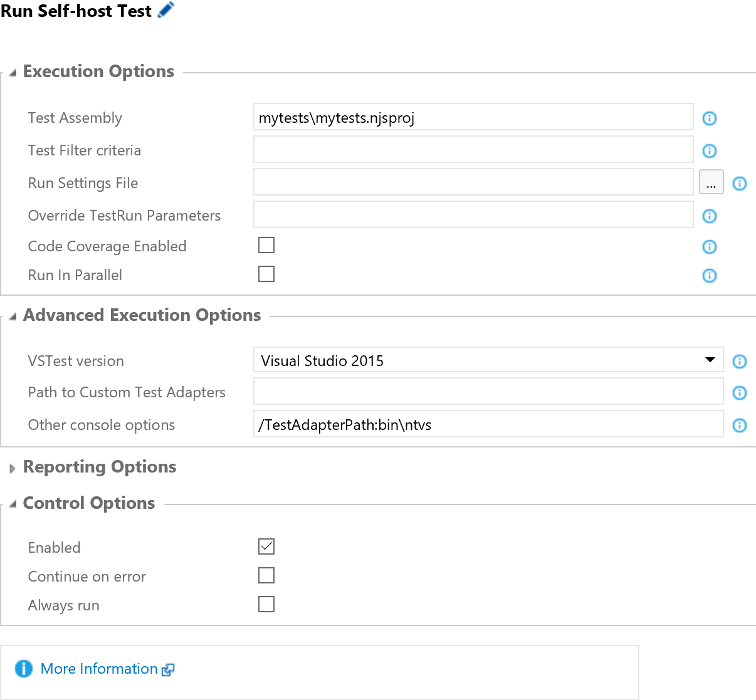Image resolution: width=756 pixels, height=700 pixels.
Task: Open the VSTest version dropdown
Action: tap(710, 360)
